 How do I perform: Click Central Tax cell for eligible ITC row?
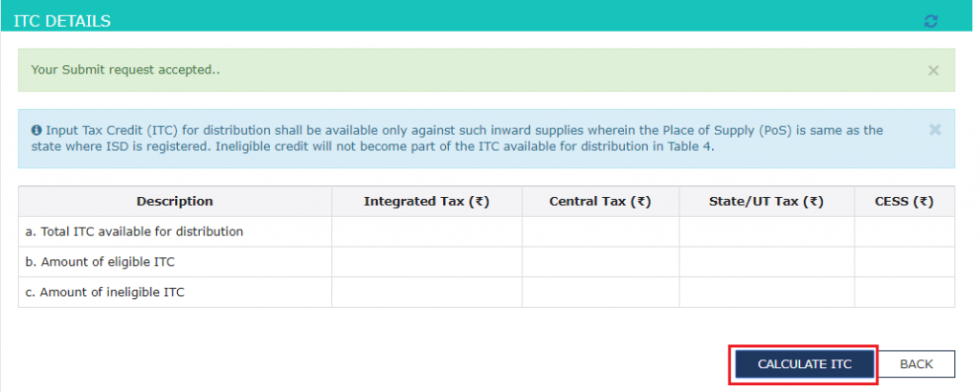600,262
